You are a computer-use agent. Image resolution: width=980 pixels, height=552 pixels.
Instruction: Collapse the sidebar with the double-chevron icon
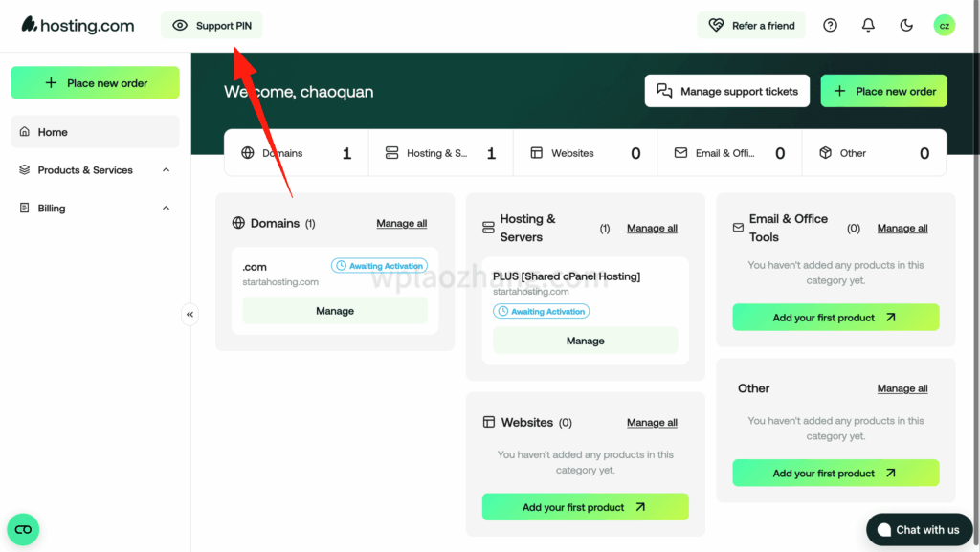coord(189,314)
